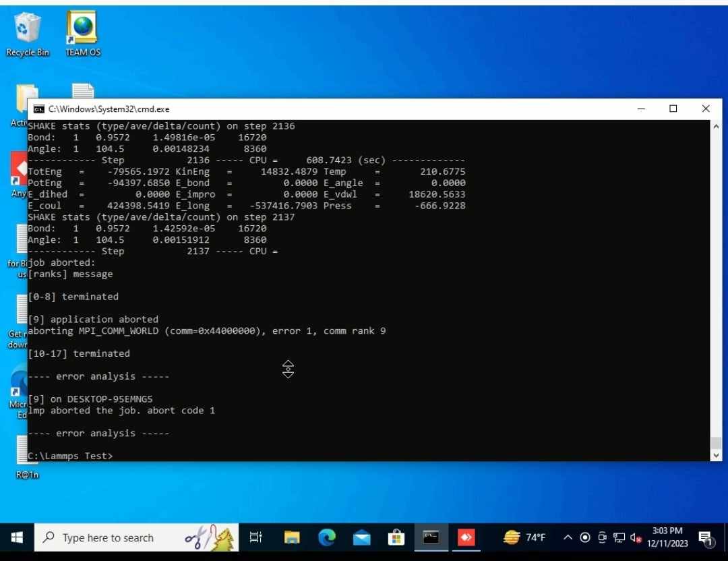Open the Windows Start menu
728x561 pixels.
point(17,538)
